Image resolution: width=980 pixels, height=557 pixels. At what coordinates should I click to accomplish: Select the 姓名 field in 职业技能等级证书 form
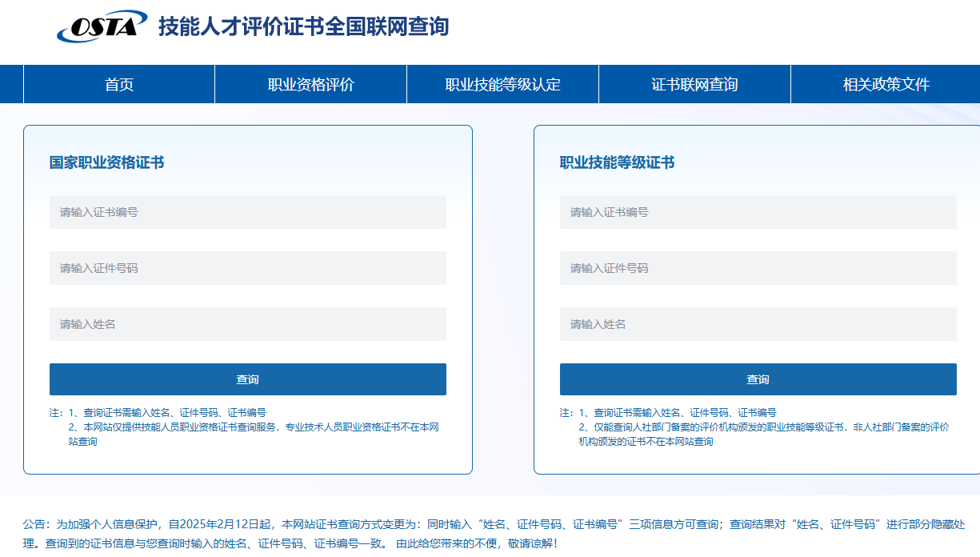[758, 324]
